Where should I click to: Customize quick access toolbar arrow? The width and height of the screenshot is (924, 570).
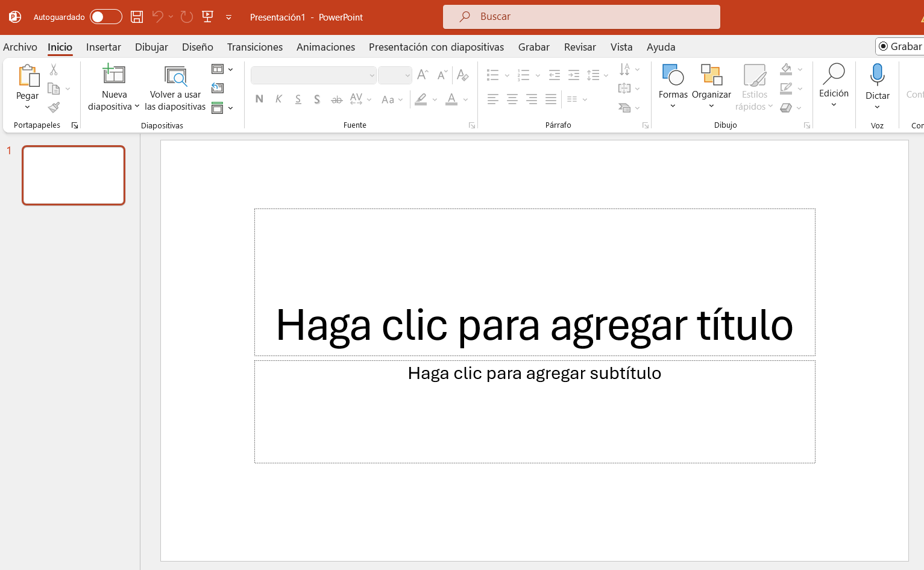(228, 17)
